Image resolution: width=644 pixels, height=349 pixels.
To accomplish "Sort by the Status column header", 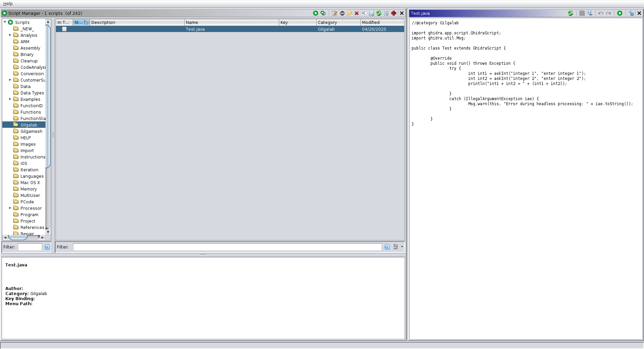I will pos(81,22).
